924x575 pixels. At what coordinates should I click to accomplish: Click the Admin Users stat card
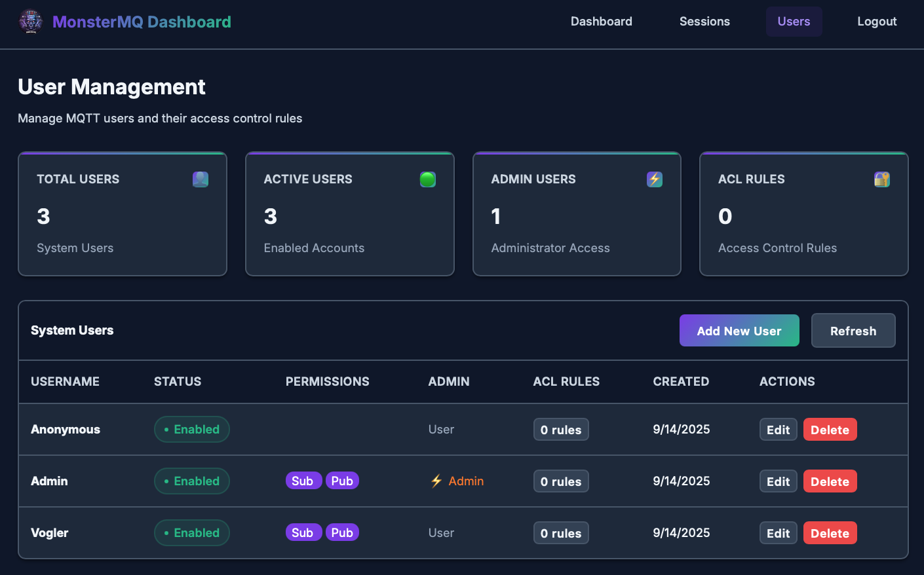(577, 214)
